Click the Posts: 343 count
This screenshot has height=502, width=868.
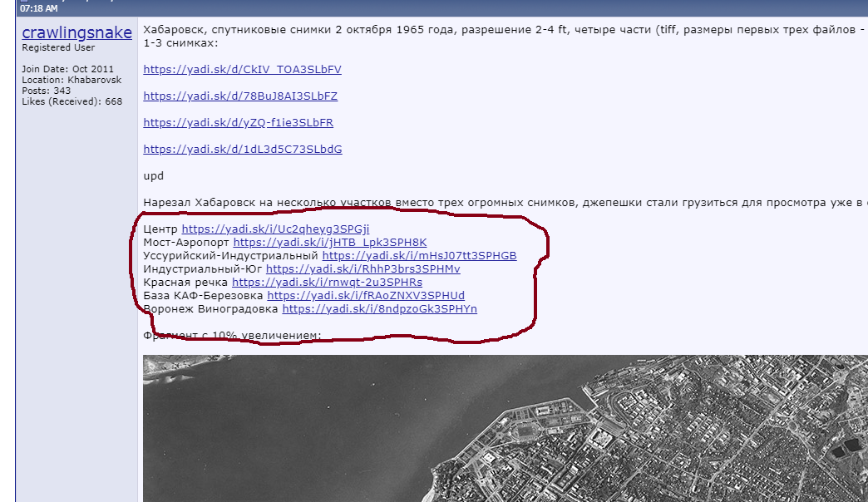[46, 91]
